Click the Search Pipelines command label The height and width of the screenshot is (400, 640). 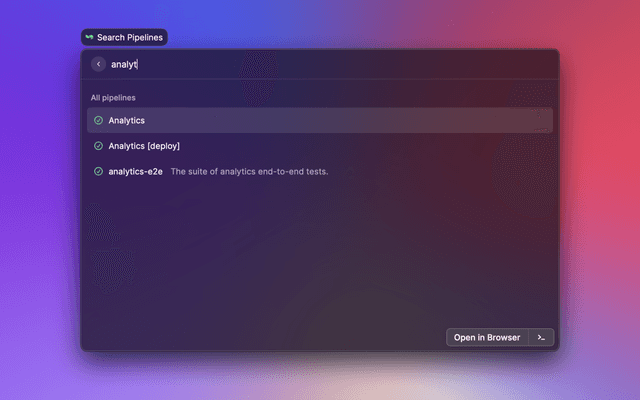130,38
